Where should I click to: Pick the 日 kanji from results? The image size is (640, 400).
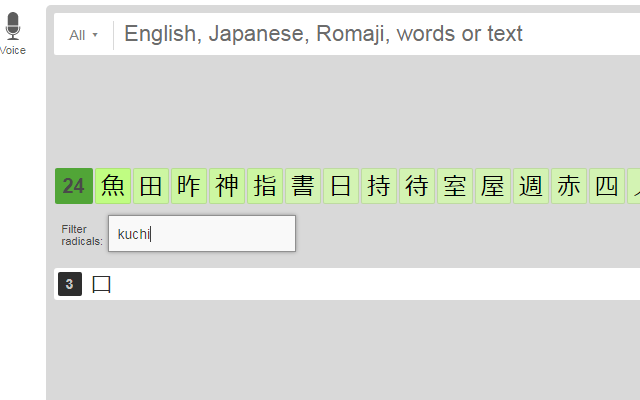click(x=341, y=186)
